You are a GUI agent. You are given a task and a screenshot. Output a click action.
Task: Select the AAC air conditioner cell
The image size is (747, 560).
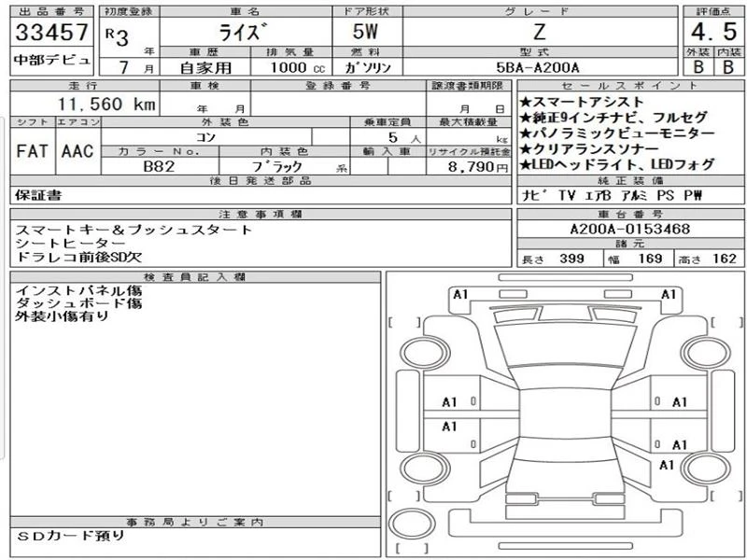point(77,151)
